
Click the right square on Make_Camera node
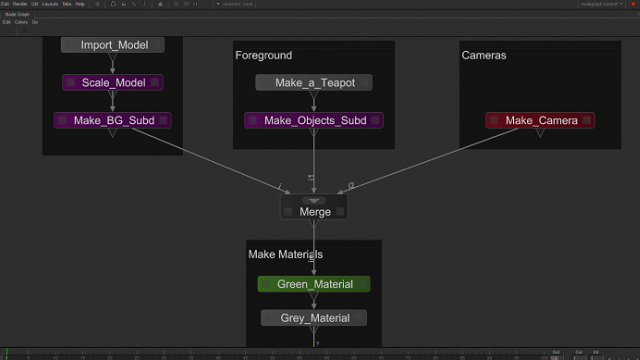[587, 120]
